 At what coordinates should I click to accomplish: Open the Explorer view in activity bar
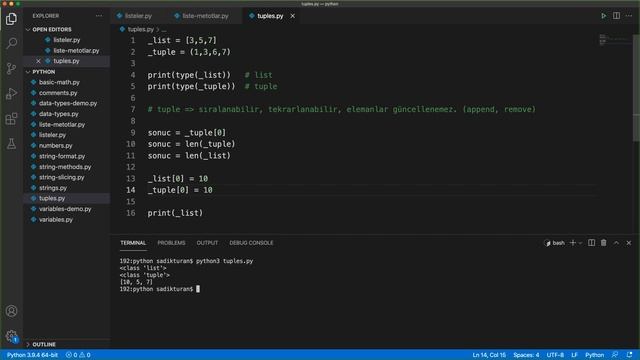[11, 19]
